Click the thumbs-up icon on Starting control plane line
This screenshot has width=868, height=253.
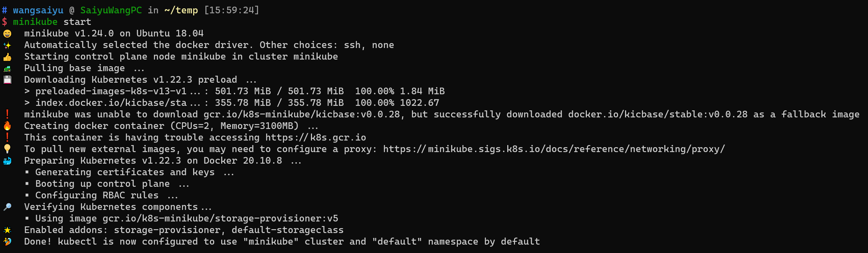7,57
